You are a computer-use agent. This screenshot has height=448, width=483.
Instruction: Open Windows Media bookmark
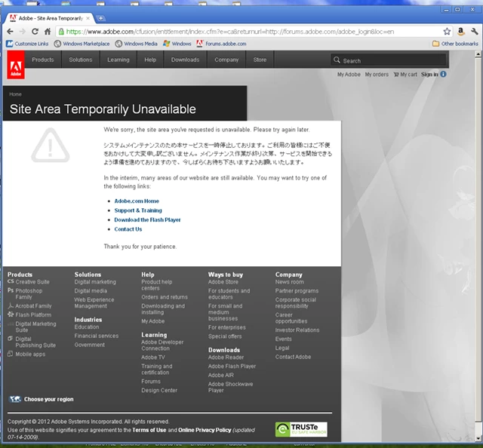(136, 44)
